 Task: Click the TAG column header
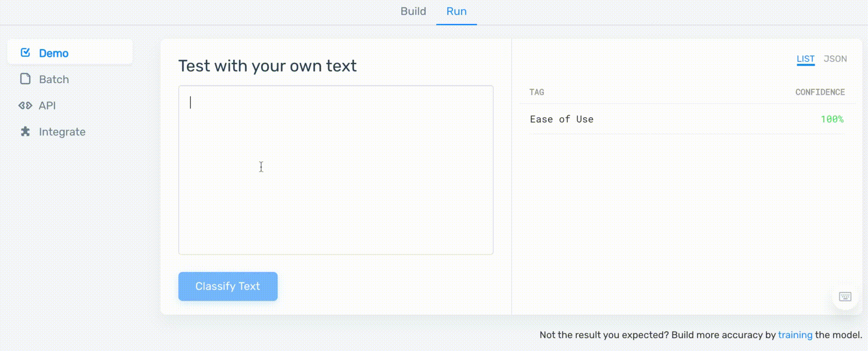[537, 92]
